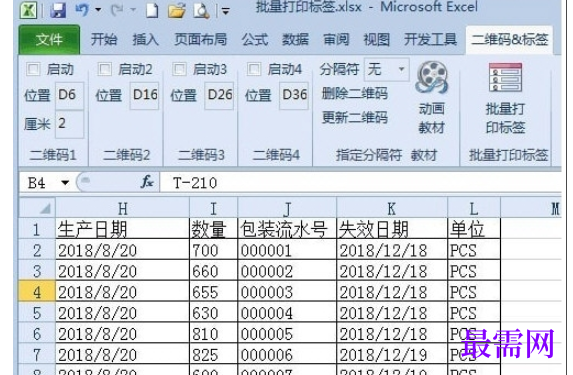Click the 更新二维码 button
Screen dimensions: 573x375
coord(354,118)
